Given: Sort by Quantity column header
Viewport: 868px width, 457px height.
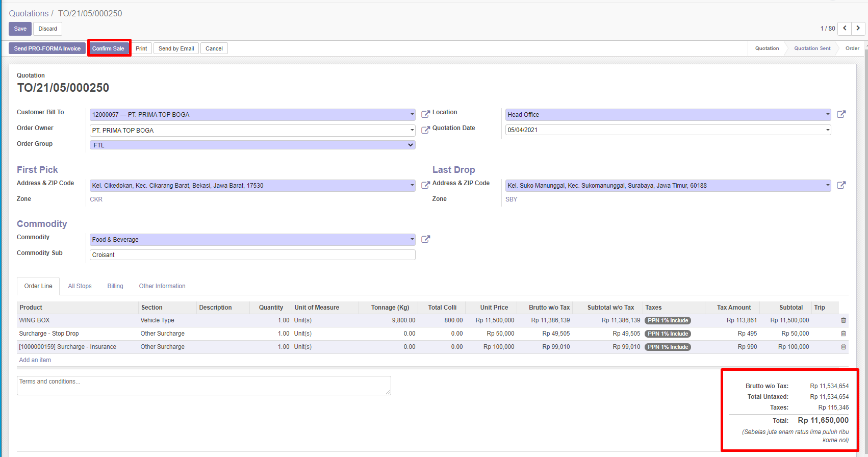Looking at the screenshot, I should coord(271,308).
